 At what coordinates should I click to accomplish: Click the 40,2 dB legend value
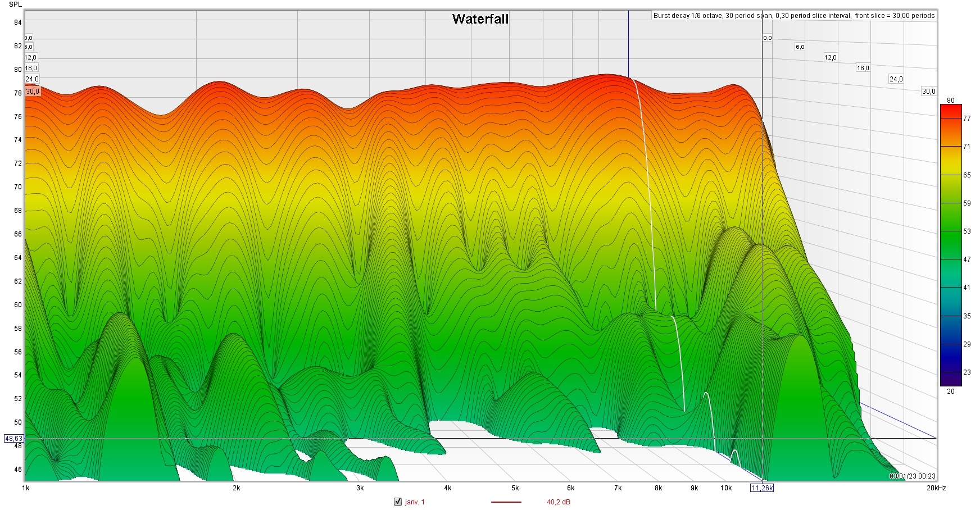(x=558, y=502)
